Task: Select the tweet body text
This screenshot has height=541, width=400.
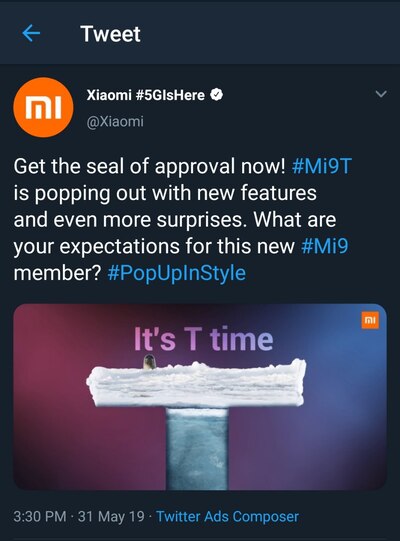Action: click(x=182, y=220)
